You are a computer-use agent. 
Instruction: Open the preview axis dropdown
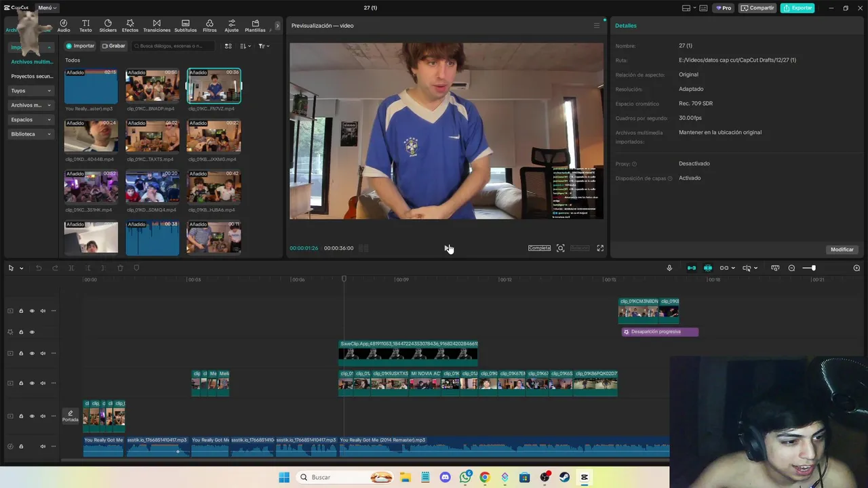tap(749, 268)
